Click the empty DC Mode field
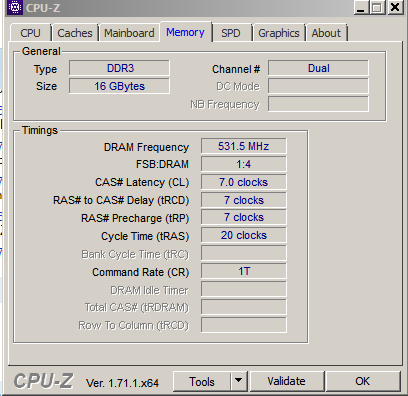Image resolution: width=408 pixels, height=396 pixels. 318,86
